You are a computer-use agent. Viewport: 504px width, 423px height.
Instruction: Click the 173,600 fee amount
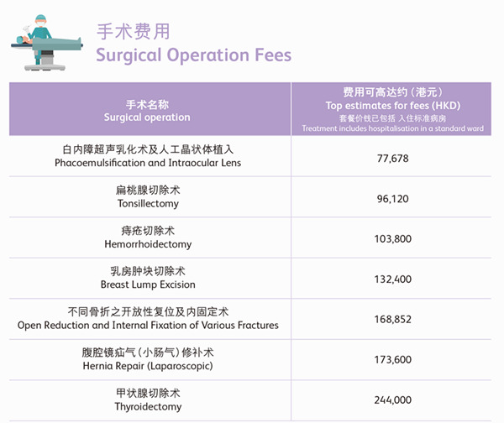(x=394, y=360)
